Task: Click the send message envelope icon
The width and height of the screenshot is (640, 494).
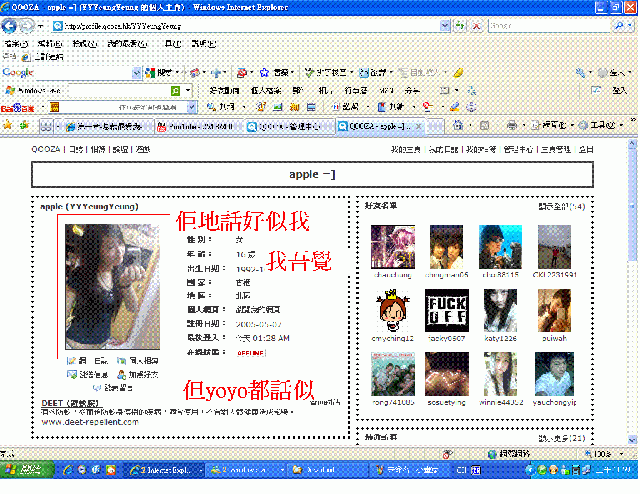Action: 72,374
